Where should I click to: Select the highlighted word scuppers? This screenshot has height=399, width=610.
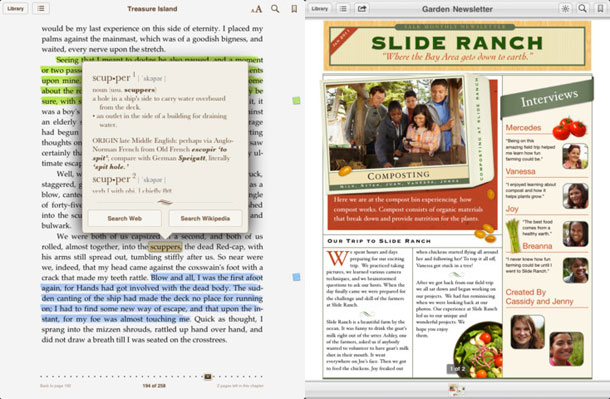[165, 247]
